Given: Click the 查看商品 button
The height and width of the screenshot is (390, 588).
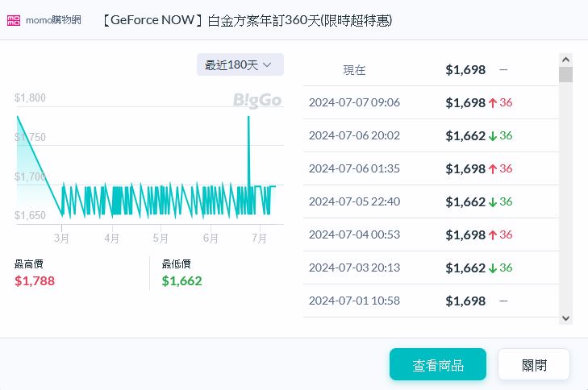Looking at the screenshot, I should pos(437,364).
